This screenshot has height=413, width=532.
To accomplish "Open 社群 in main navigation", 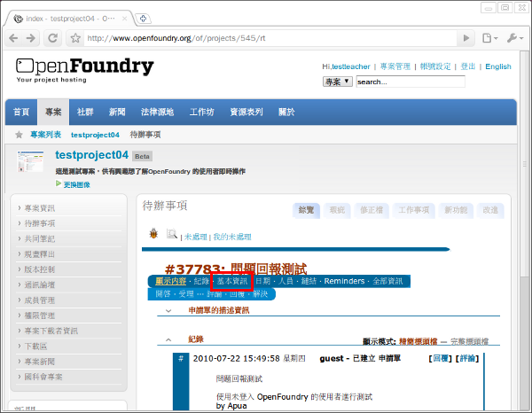I will [85, 112].
